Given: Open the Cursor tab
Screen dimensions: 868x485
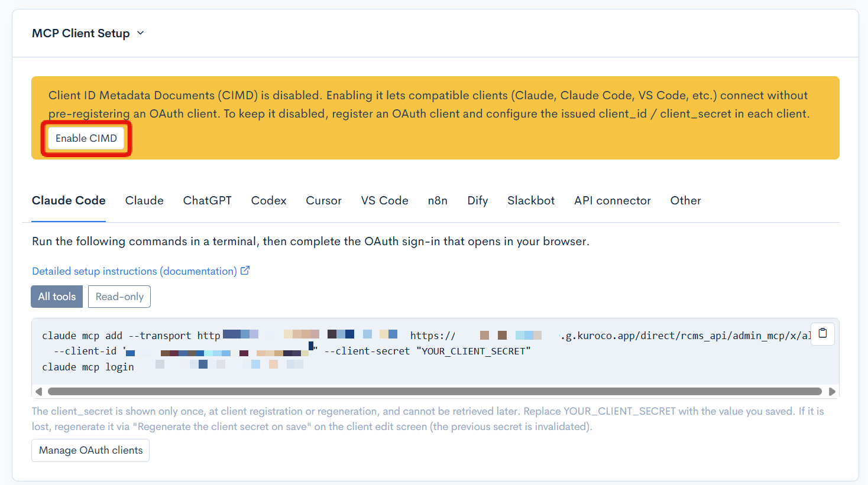Looking at the screenshot, I should point(323,201).
